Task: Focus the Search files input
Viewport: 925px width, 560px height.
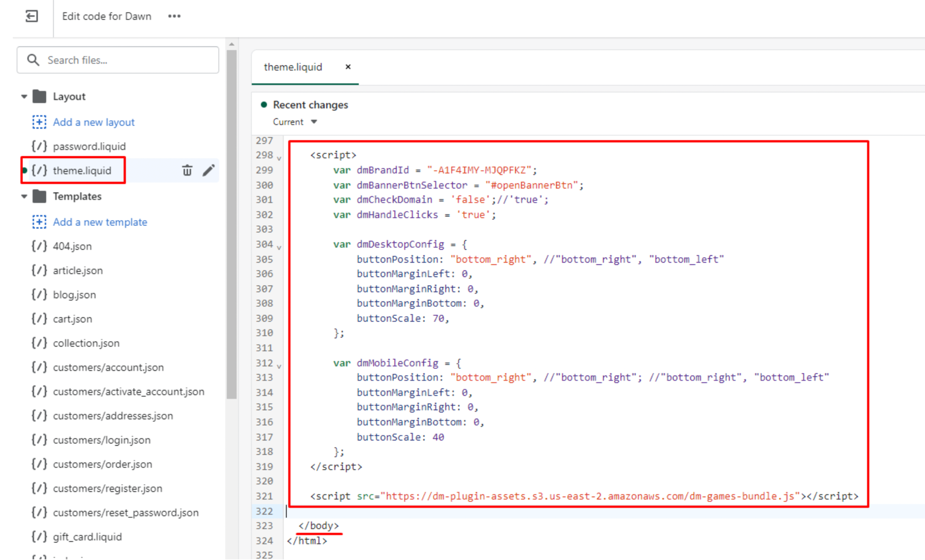Action: click(118, 60)
